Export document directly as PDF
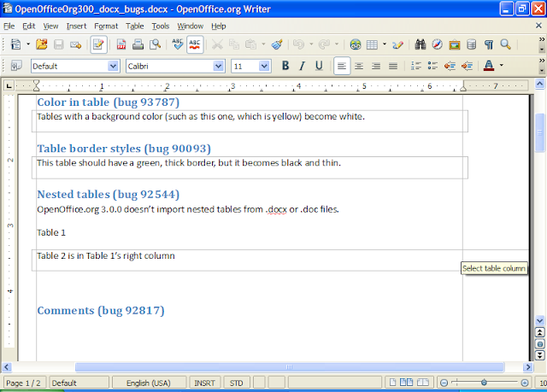 (x=122, y=44)
